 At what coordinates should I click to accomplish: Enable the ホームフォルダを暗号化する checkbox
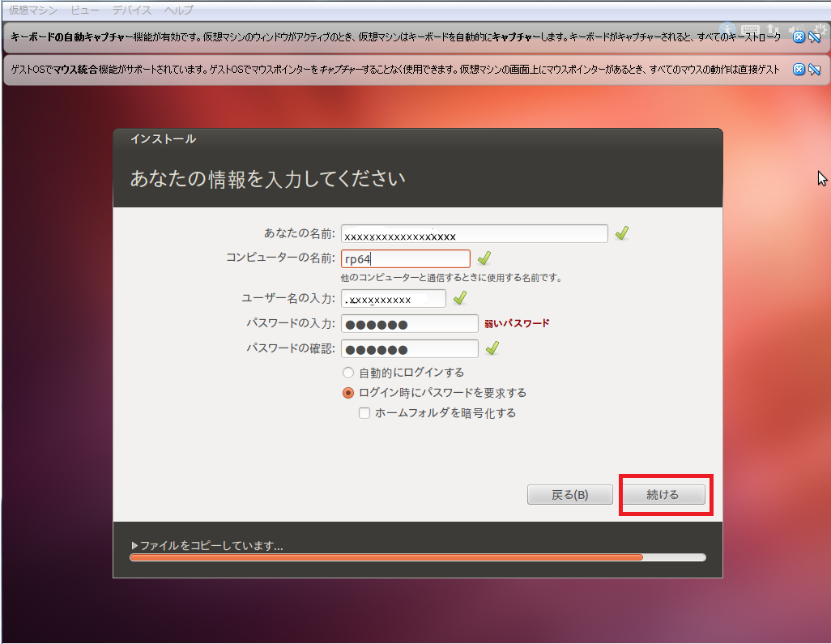(364, 413)
